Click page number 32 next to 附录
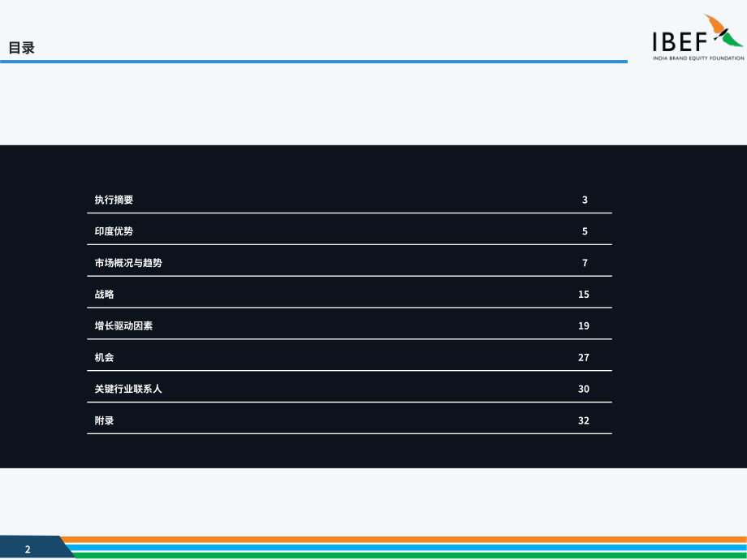 point(584,420)
